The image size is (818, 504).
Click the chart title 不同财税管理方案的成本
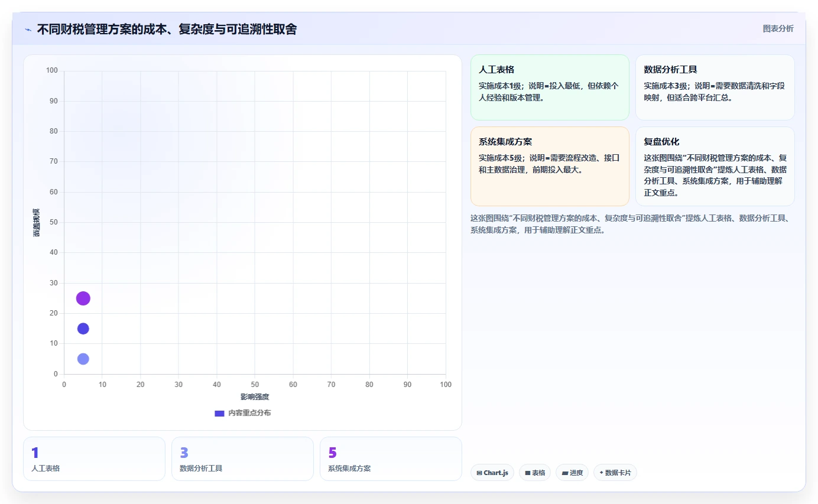click(167, 29)
